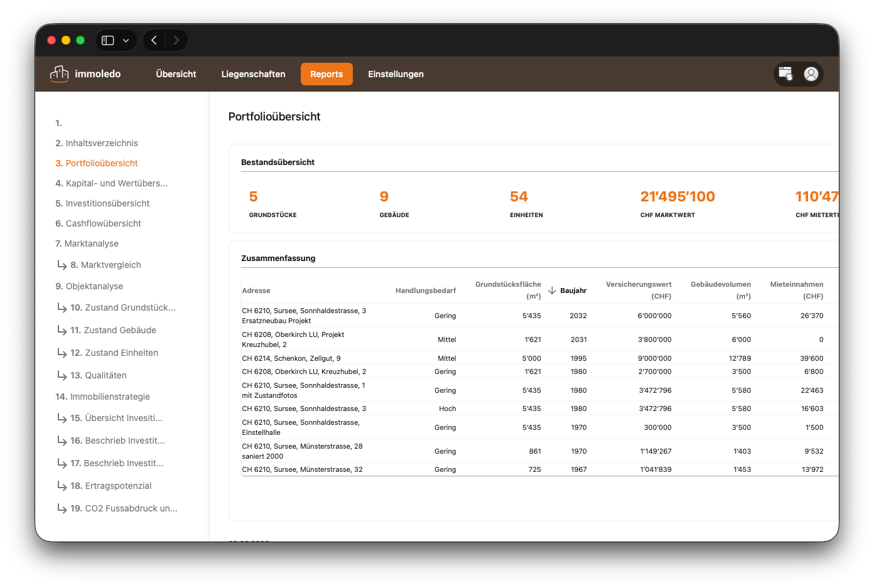
Task: Select 7. Marktanalyse in the sidebar
Action: (87, 243)
